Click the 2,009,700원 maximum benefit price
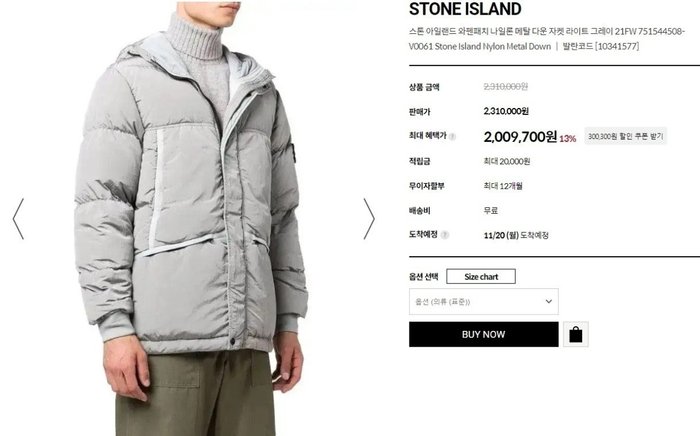The image size is (700, 436). point(520,137)
